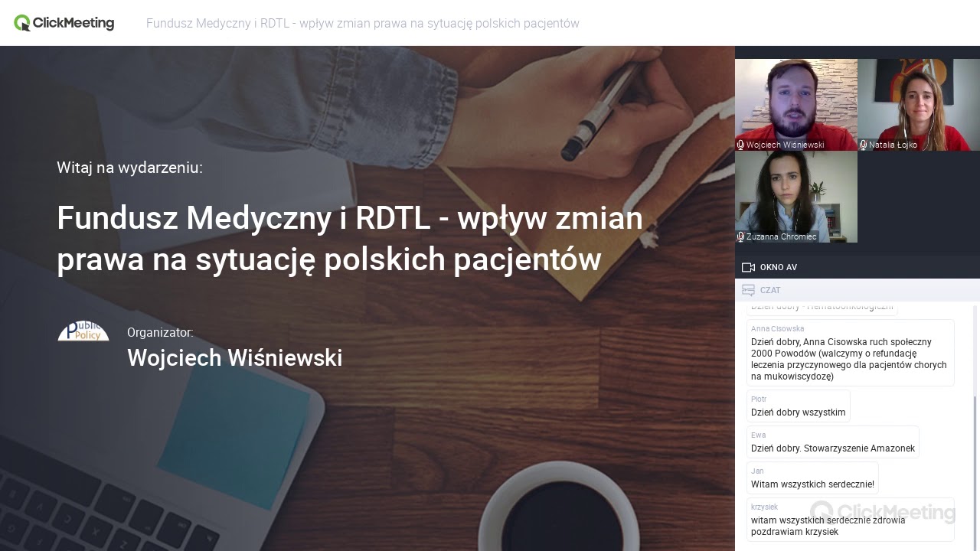This screenshot has height=551, width=980.
Task: Click microphone icon next to Zuzanna Chromiec
Action: coord(740,236)
